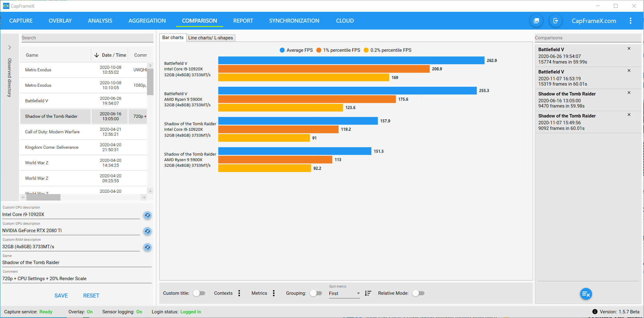Edit the Custom RAM description field
Viewport: 644px width, 318px height.
[x=71, y=247]
